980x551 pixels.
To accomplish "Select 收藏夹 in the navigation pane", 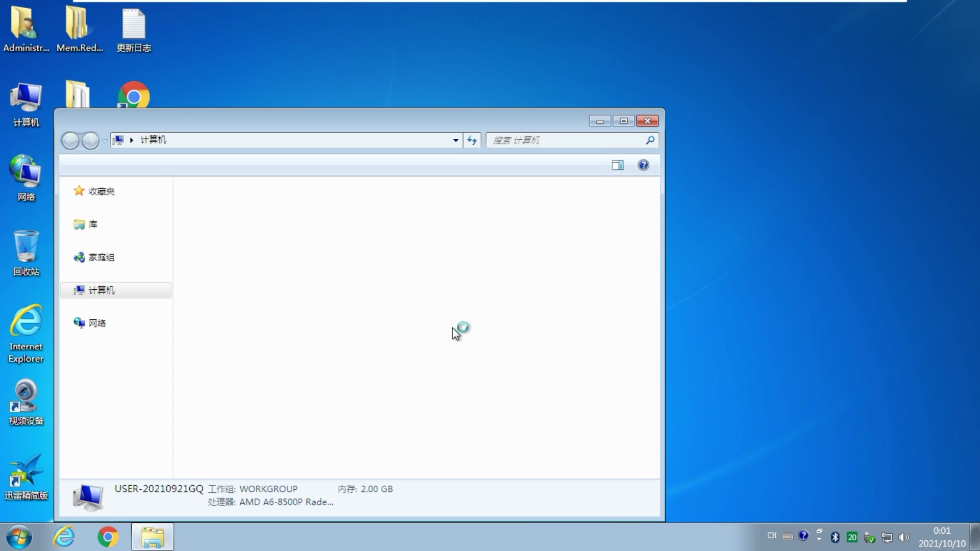I will click(x=101, y=191).
